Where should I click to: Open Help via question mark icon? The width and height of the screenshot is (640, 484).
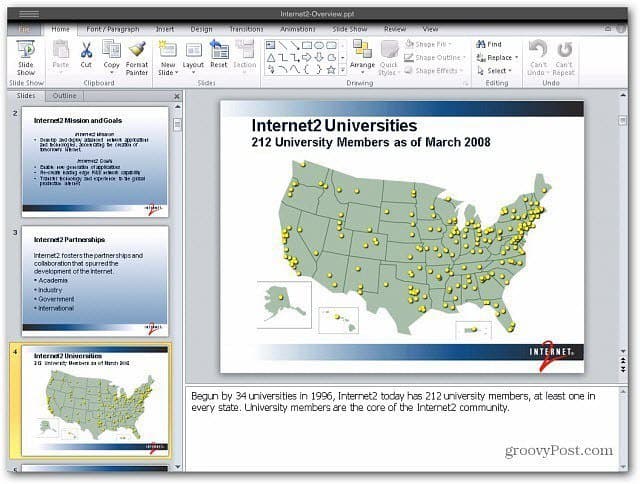coord(621,29)
